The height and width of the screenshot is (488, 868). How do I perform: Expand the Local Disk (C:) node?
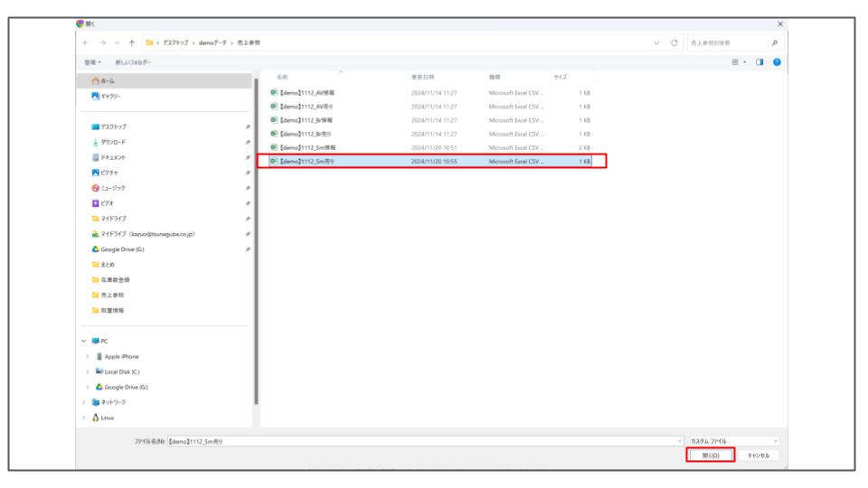click(87, 371)
